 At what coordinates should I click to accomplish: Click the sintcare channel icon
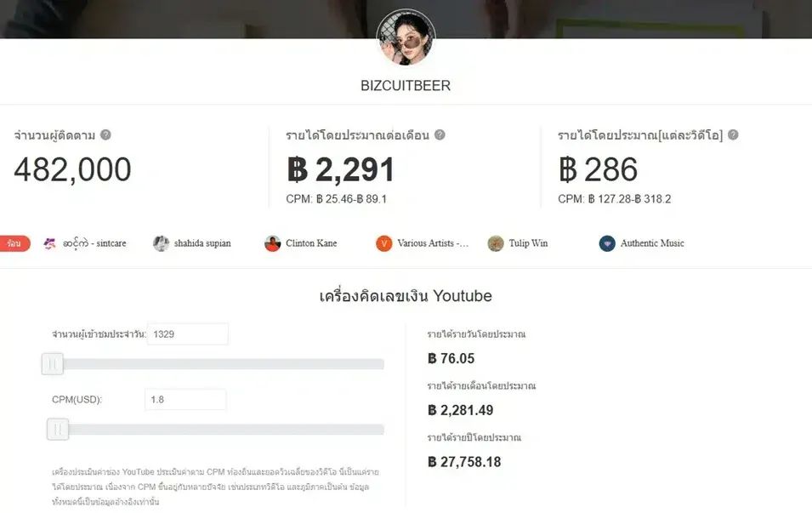tap(49, 243)
